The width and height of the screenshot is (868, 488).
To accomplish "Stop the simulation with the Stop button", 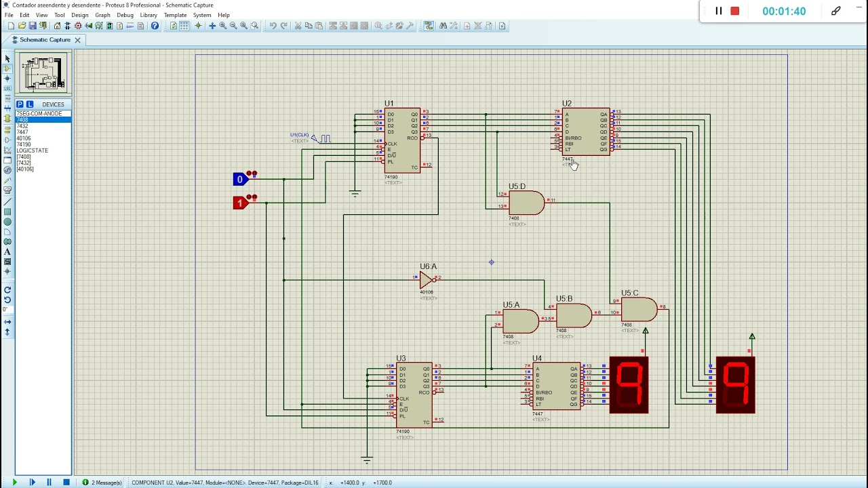I will [x=66, y=483].
